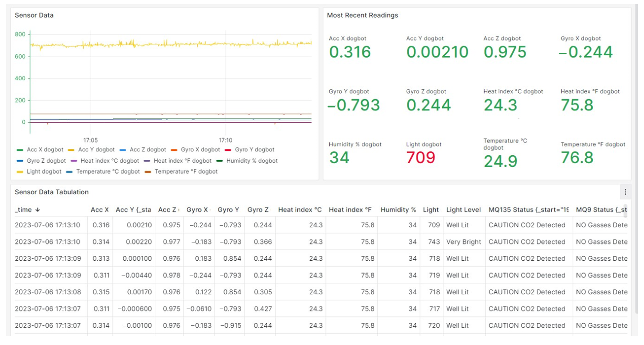Click the MQ135 Status column header
Viewport: 644px width, 345px height.
[528, 210]
